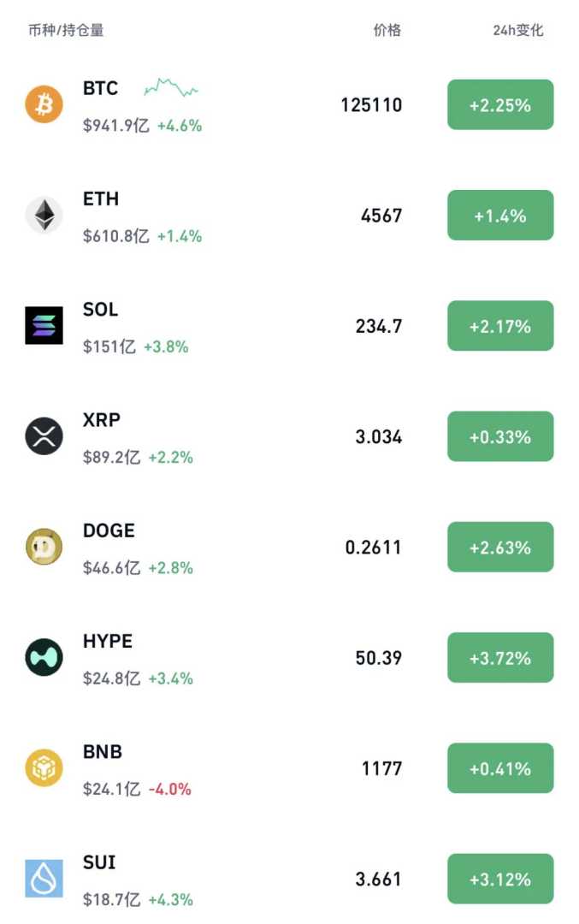Sort by the 价格 column header

tap(387, 31)
